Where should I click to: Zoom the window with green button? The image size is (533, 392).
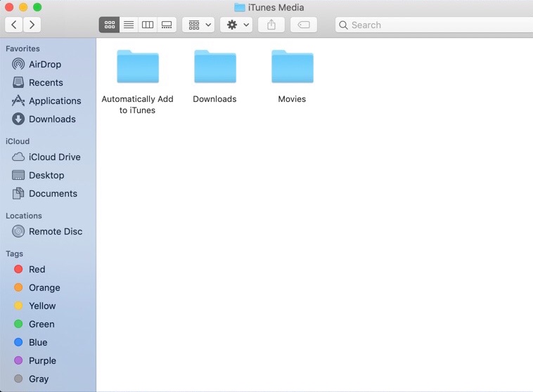pos(37,7)
